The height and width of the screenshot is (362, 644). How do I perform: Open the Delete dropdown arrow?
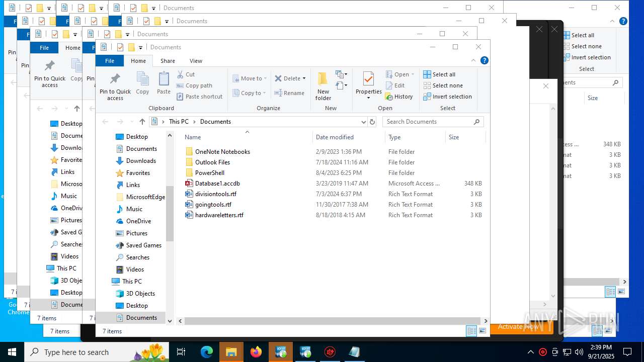tap(304, 78)
